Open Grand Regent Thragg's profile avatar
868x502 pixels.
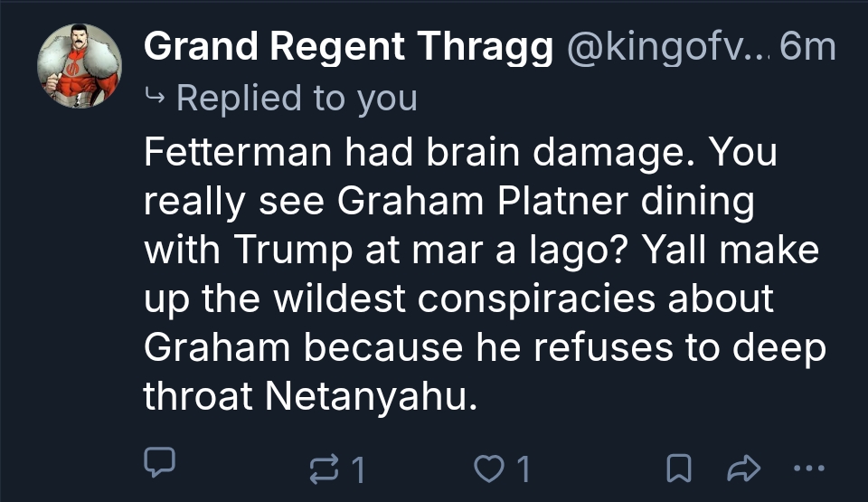(79, 66)
